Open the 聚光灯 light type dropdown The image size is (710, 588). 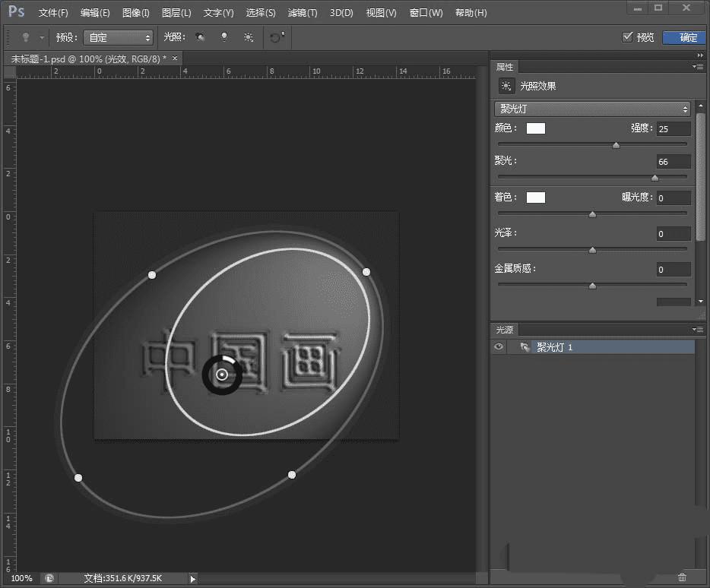click(592, 109)
